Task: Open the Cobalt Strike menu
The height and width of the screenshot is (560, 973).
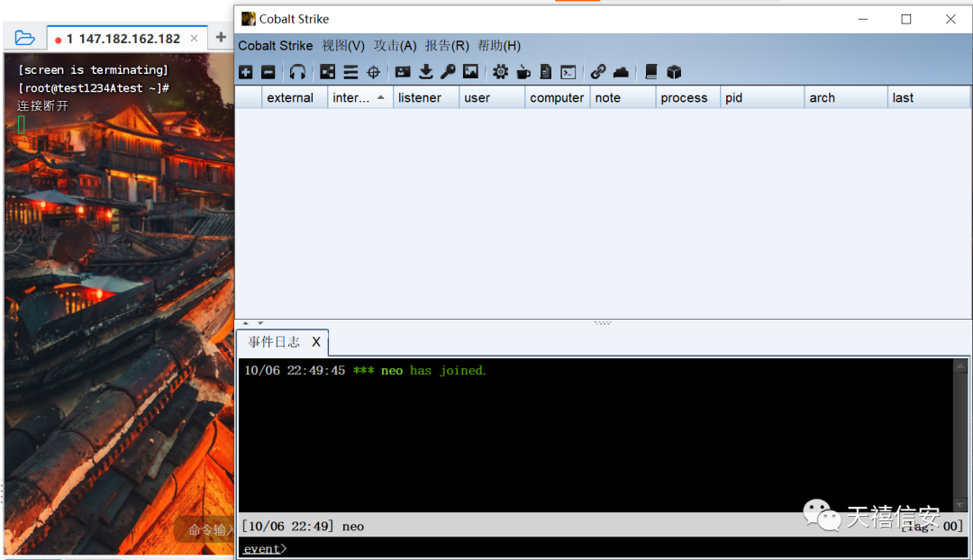Action: pyautogui.click(x=276, y=46)
